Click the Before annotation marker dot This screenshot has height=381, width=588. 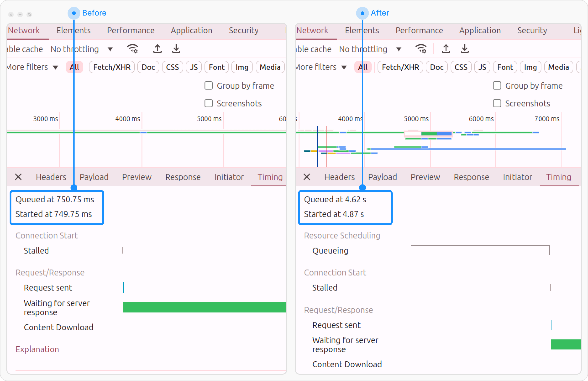[x=74, y=13]
